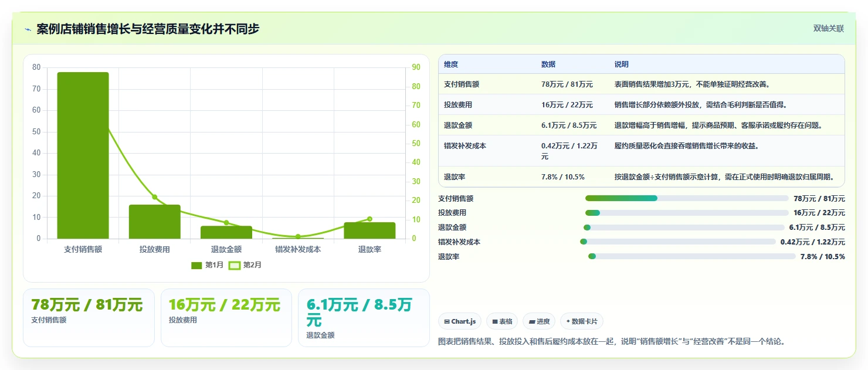The height and width of the screenshot is (370, 868).
Task: Click the 投放费用 summary card
Action: click(226, 318)
